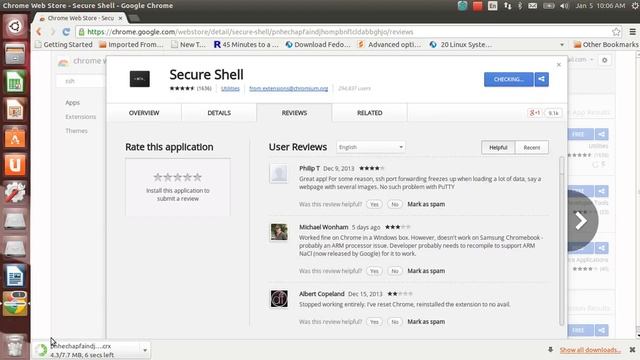Open Getting Started bookmark
This screenshot has height=360, width=640.
coord(64,44)
